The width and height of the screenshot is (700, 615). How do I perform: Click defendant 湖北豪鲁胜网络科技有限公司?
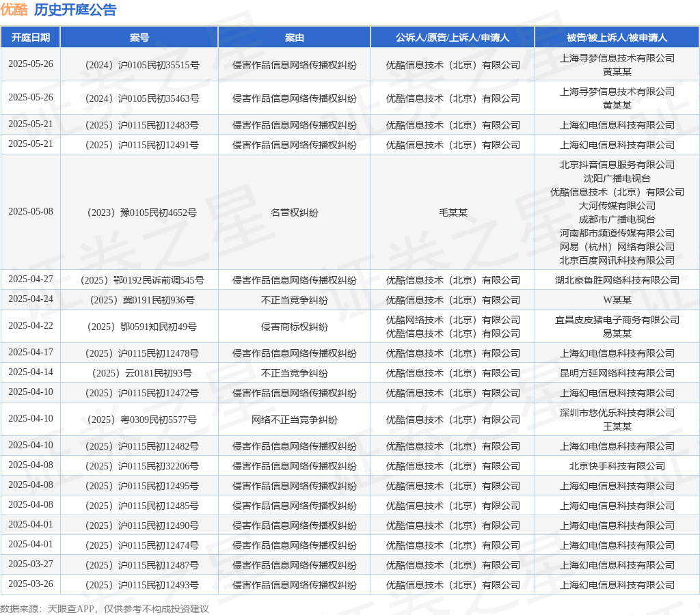pyautogui.click(x=617, y=280)
